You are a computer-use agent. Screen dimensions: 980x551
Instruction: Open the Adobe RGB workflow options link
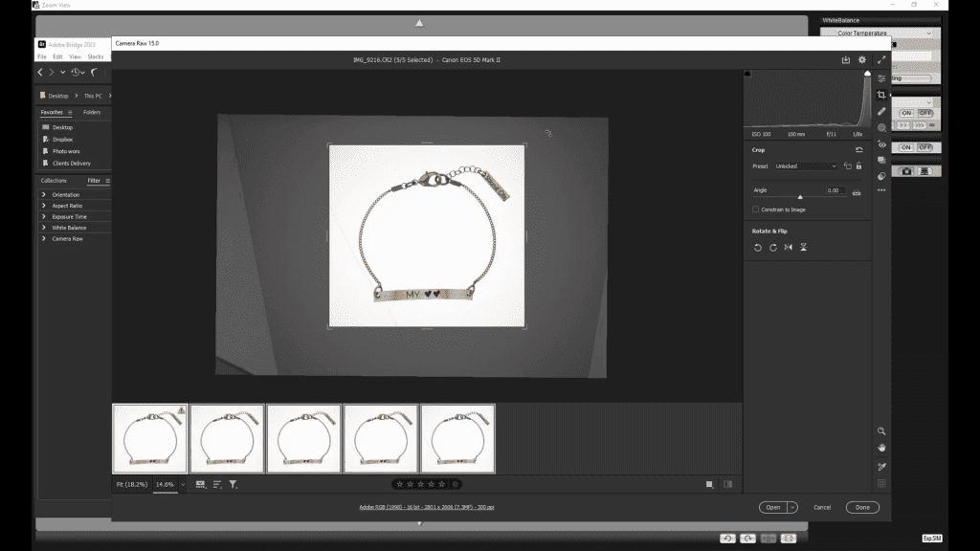(x=426, y=507)
